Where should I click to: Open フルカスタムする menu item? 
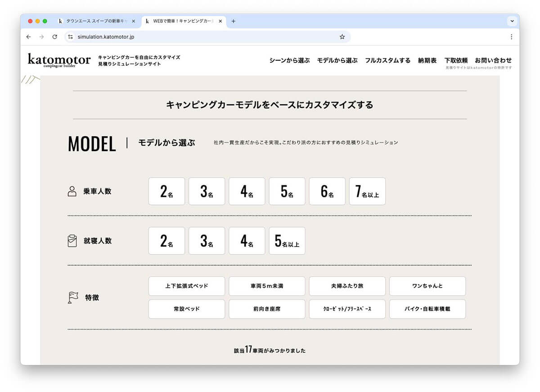pyautogui.click(x=387, y=60)
